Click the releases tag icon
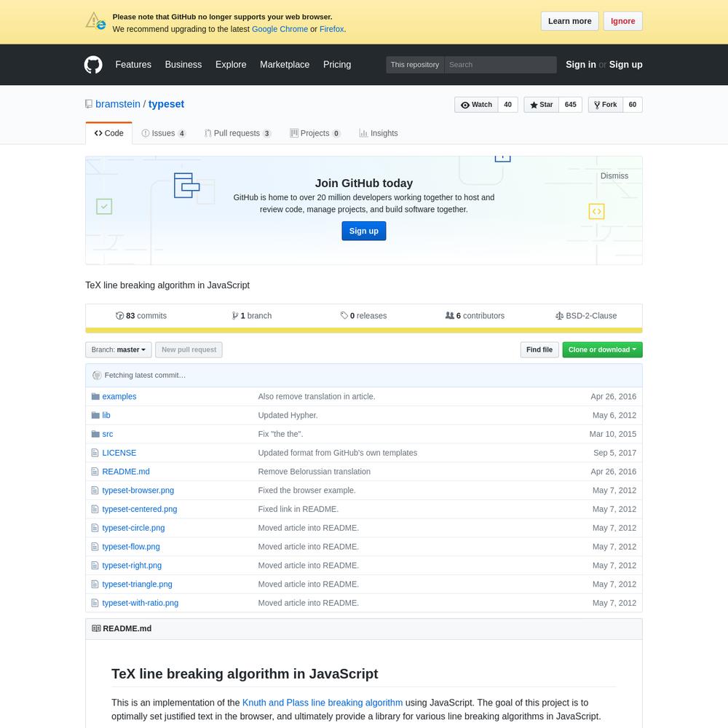Image resolution: width=728 pixels, height=728 pixels. pos(344,316)
